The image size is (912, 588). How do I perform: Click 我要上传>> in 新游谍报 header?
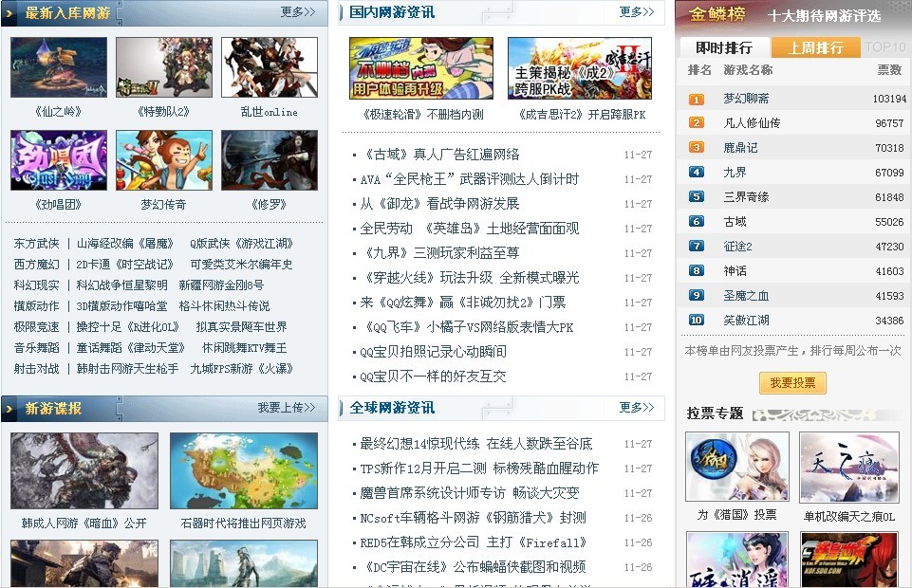[287, 408]
